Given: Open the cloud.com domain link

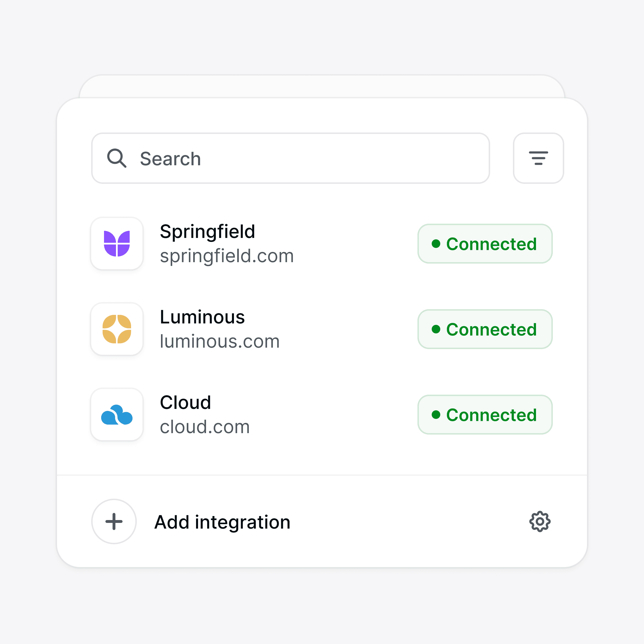Looking at the screenshot, I should coord(205,427).
